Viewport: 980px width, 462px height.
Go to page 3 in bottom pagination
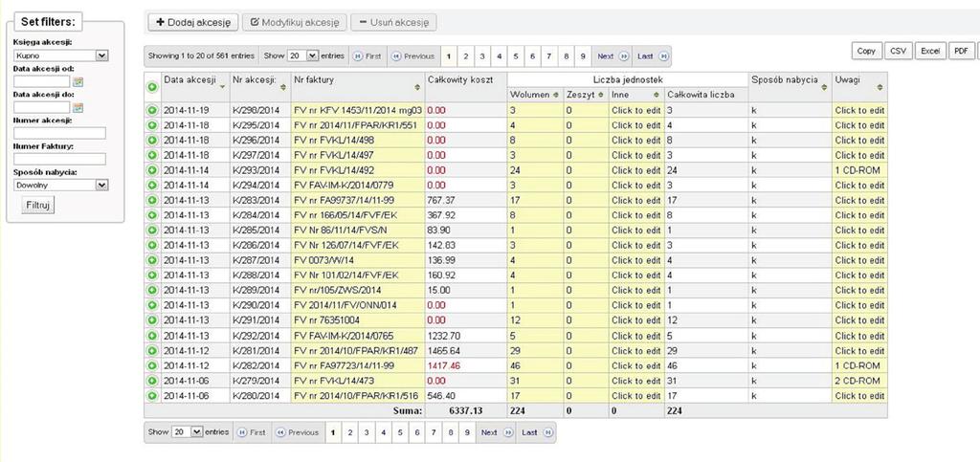(367, 432)
